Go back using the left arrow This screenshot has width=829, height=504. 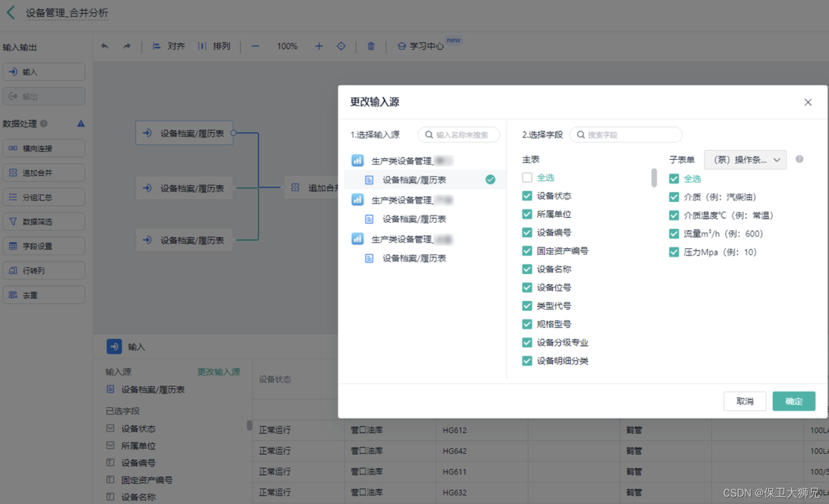click(x=11, y=12)
